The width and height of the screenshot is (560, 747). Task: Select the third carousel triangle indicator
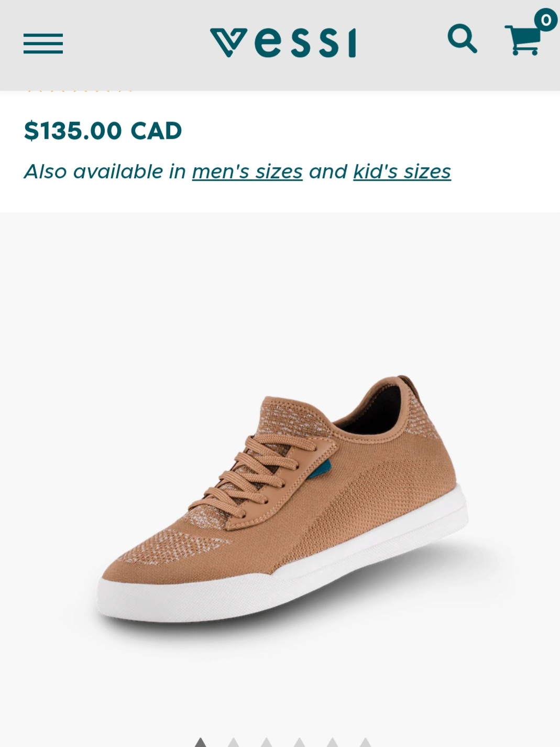[x=266, y=742]
